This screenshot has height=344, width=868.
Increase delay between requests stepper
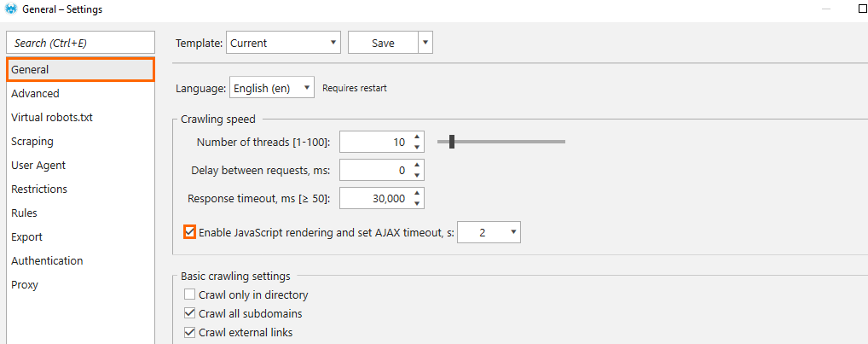[x=418, y=166]
